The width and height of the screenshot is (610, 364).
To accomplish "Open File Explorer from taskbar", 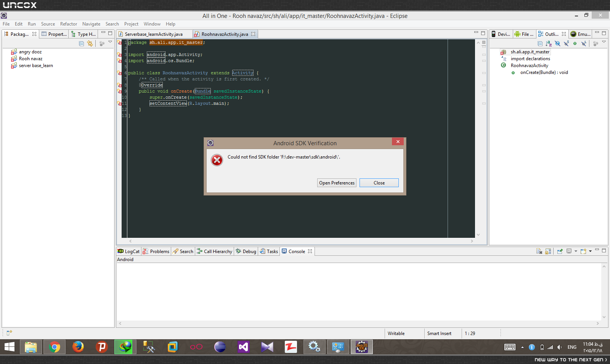I will 31,347.
